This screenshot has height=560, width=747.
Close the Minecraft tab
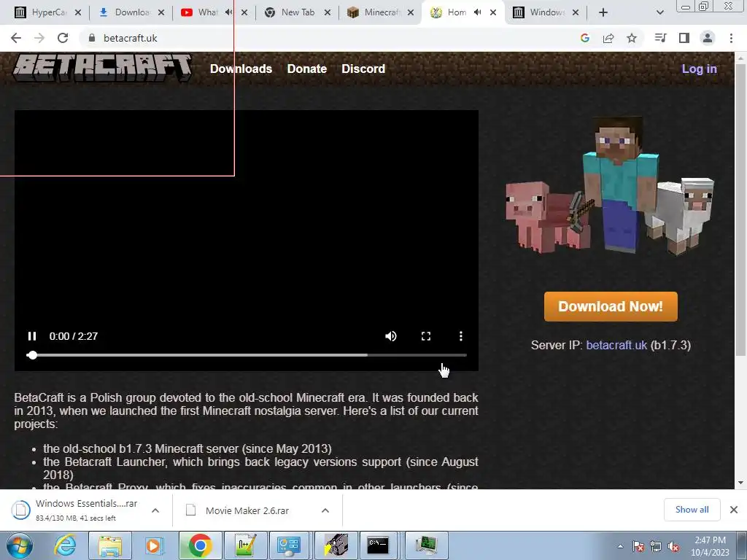point(411,12)
